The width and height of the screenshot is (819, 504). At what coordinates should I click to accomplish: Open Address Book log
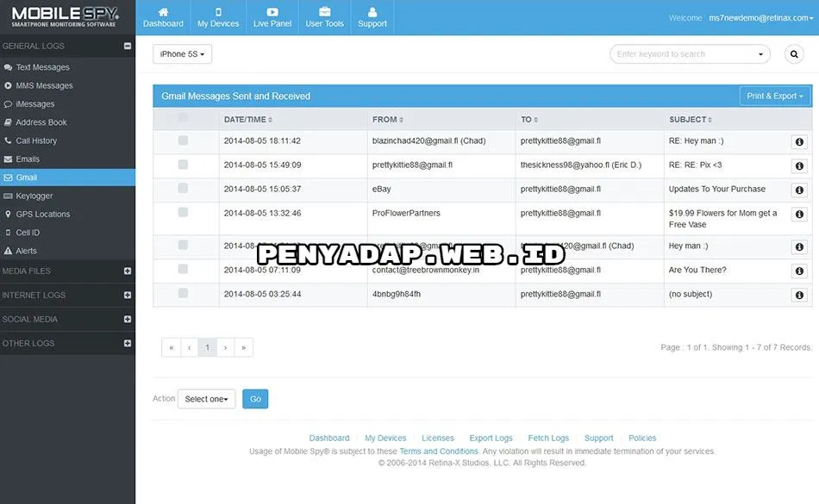coord(41,122)
